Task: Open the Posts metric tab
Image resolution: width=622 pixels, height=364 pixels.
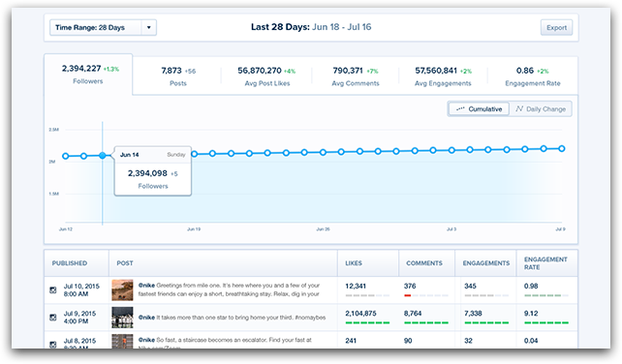Action: [x=178, y=76]
